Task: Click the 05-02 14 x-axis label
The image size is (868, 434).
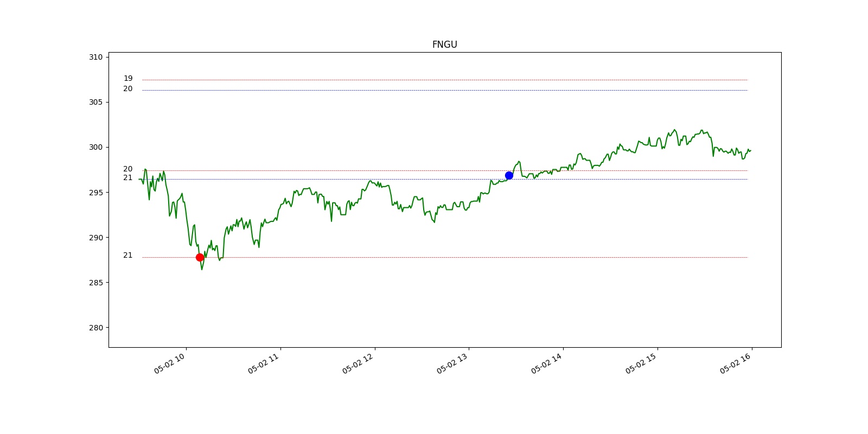Action: 547,363
